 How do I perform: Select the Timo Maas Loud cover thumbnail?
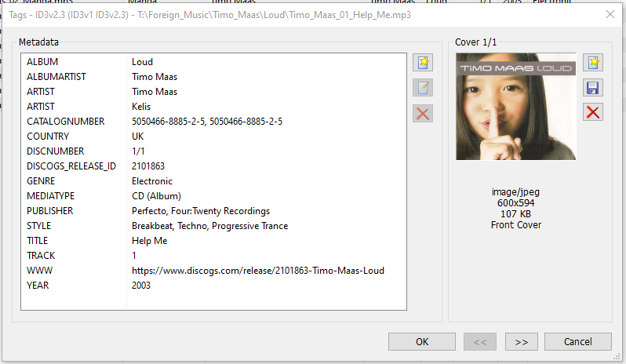(x=516, y=107)
